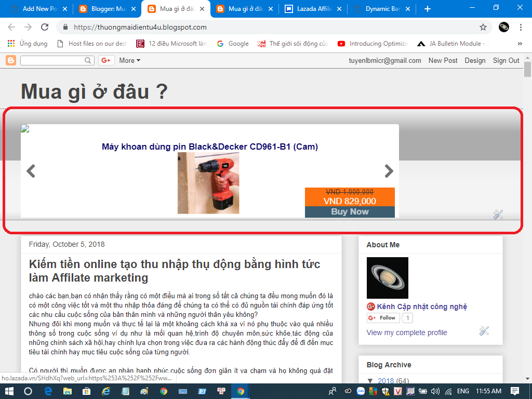Image resolution: width=532 pixels, height=399 pixels.
Task: Click the Blogger logo icon in navbar
Action: point(11,61)
